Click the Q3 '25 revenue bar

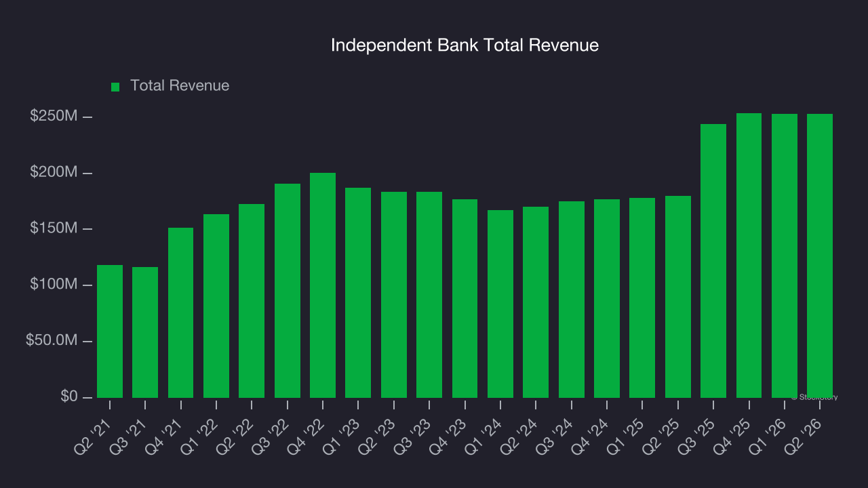[713, 261]
